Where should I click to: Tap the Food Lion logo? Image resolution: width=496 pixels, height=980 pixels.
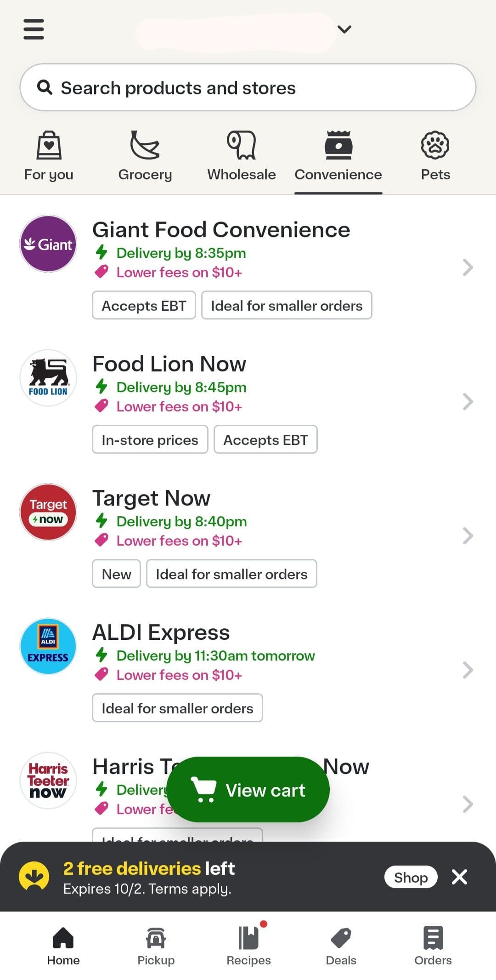[x=48, y=378]
